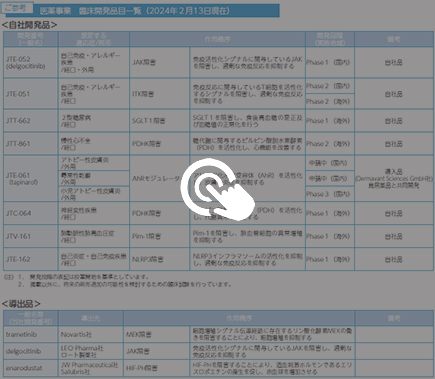Click the Dermavant Sciences GmbH remarks cell

394,178
